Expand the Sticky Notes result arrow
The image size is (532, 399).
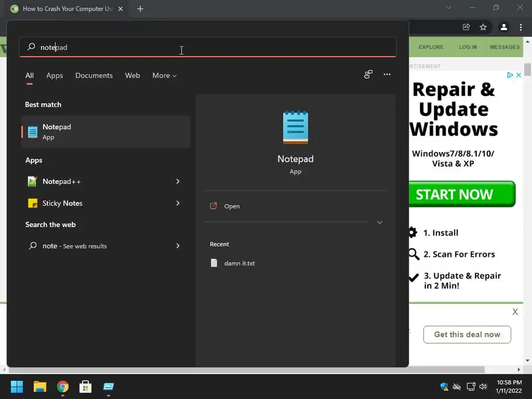(x=178, y=203)
